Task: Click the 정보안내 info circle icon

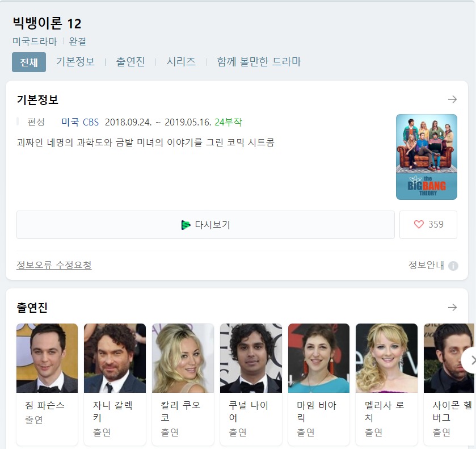Action: tap(453, 266)
